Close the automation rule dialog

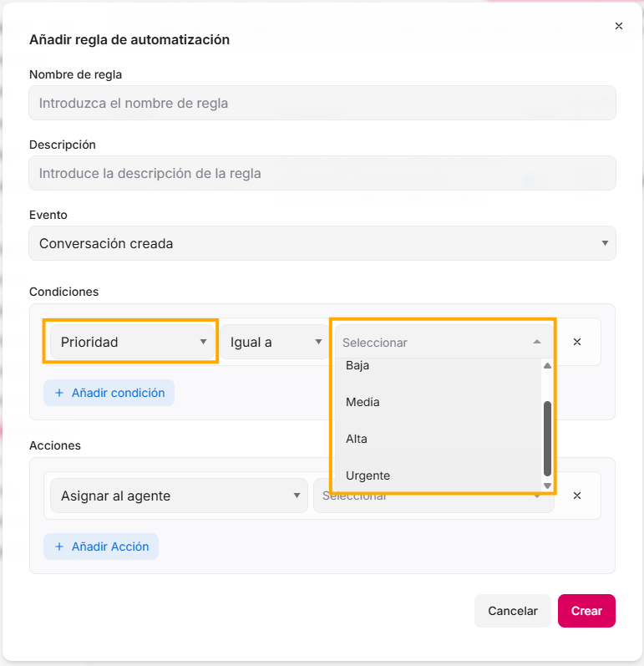[619, 26]
